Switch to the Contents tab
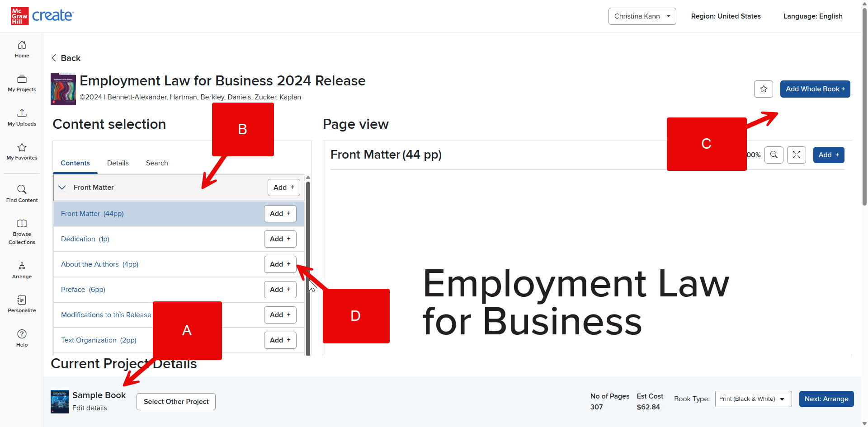 (75, 163)
